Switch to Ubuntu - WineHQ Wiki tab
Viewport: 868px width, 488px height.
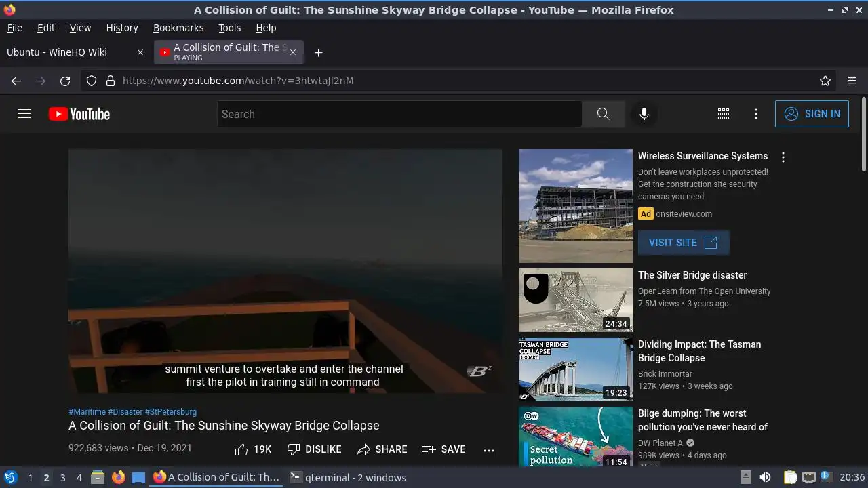click(x=75, y=52)
